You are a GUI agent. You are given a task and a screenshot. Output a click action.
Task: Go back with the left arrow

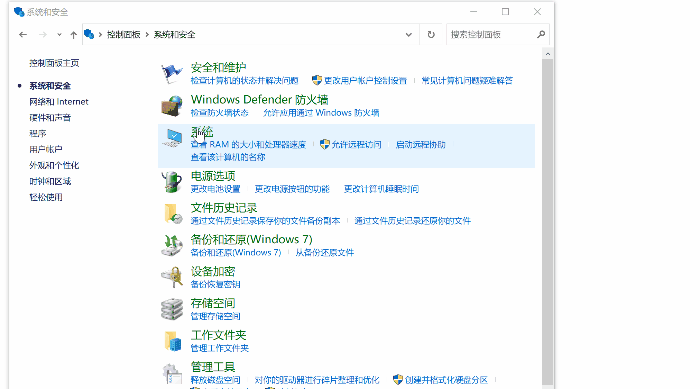(x=23, y=34)
